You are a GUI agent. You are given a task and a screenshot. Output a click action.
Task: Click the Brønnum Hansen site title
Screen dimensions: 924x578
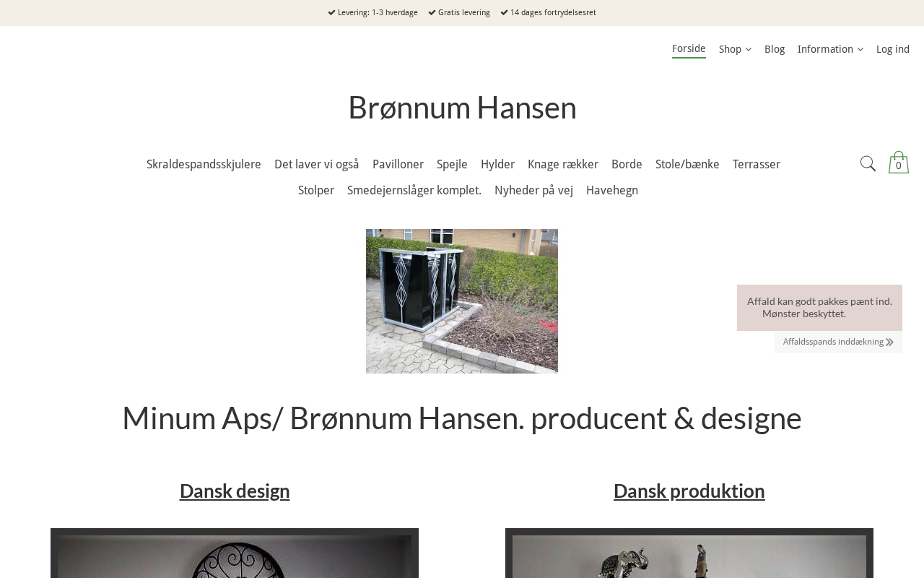coord(462,108)
